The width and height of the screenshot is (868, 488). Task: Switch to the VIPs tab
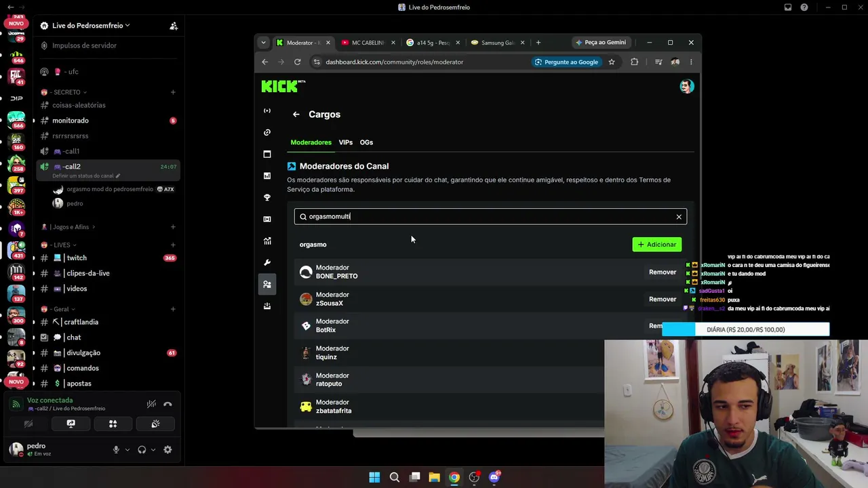point(346,142)
